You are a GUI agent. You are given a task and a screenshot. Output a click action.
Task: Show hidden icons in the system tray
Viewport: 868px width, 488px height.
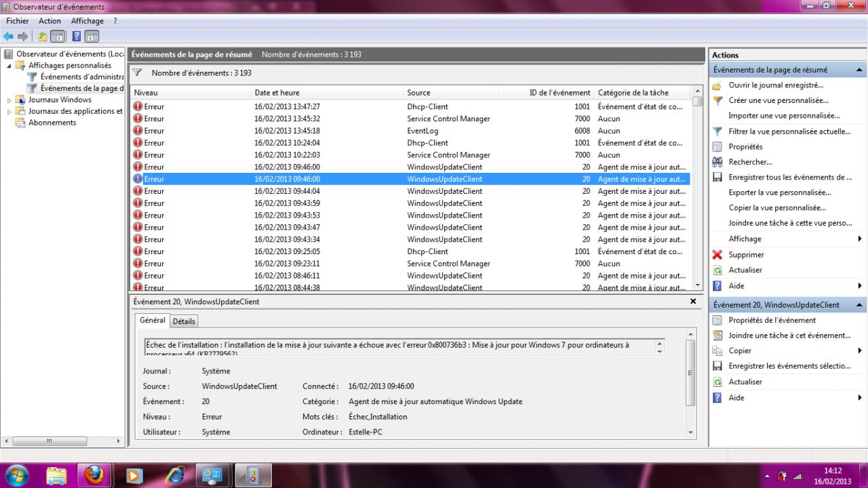768,476
